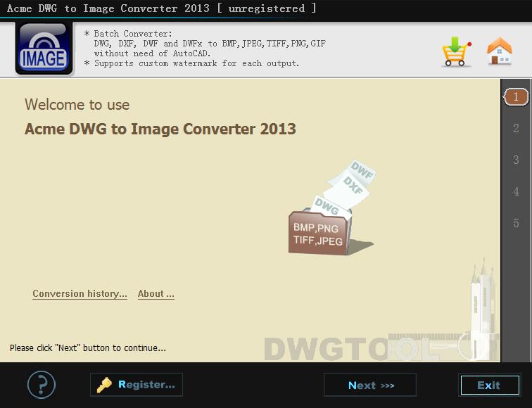Click the key icon on Register button

pos(104,385)
